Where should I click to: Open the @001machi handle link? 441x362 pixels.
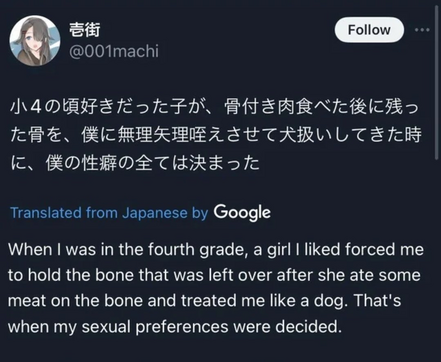pyautogui.click(x=114, y=51)
